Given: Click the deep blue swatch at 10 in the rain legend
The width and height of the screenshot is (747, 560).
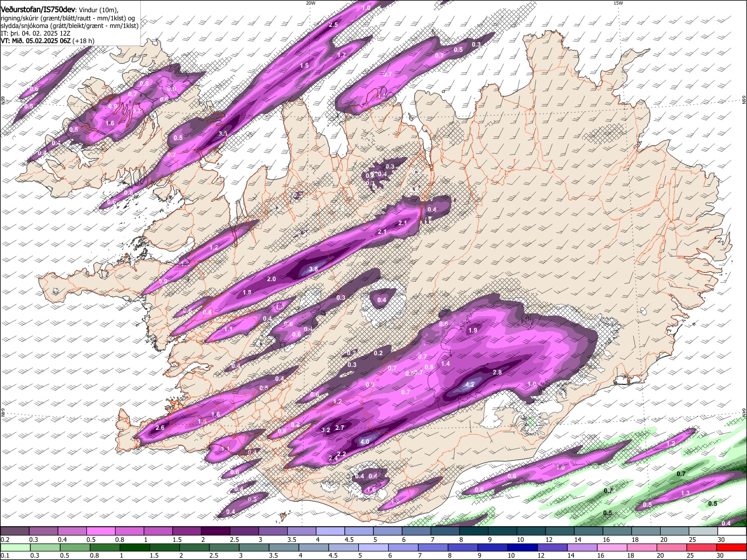Looking at the screenshot, I should coord(523,548).
